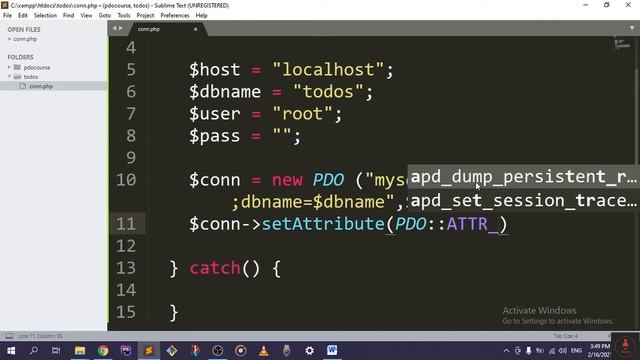This screenshot has width=640, height=360.
Task: Switch to Sublime Text taskbar icon
Action: coord(149,351)
